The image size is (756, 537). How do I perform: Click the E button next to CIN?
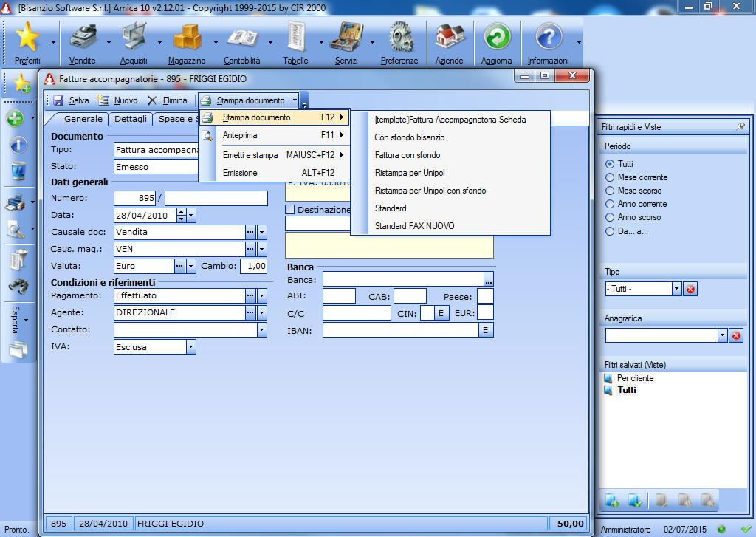[x=441, y=314]
